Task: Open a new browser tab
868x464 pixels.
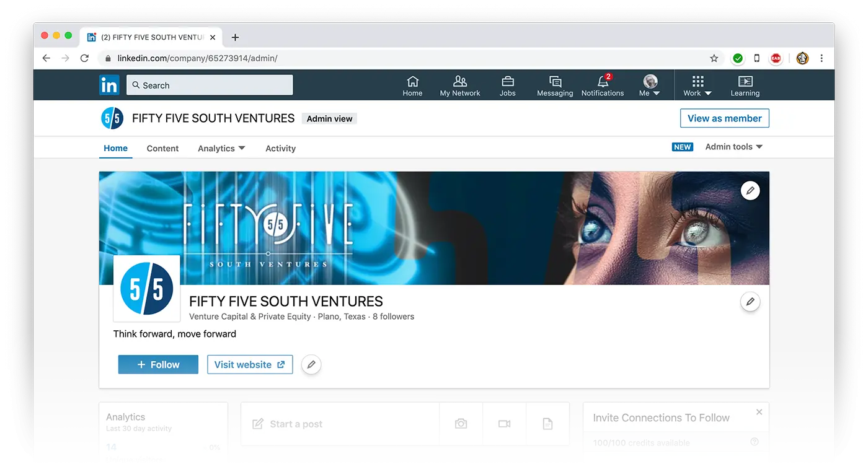Action: [235, 37]
